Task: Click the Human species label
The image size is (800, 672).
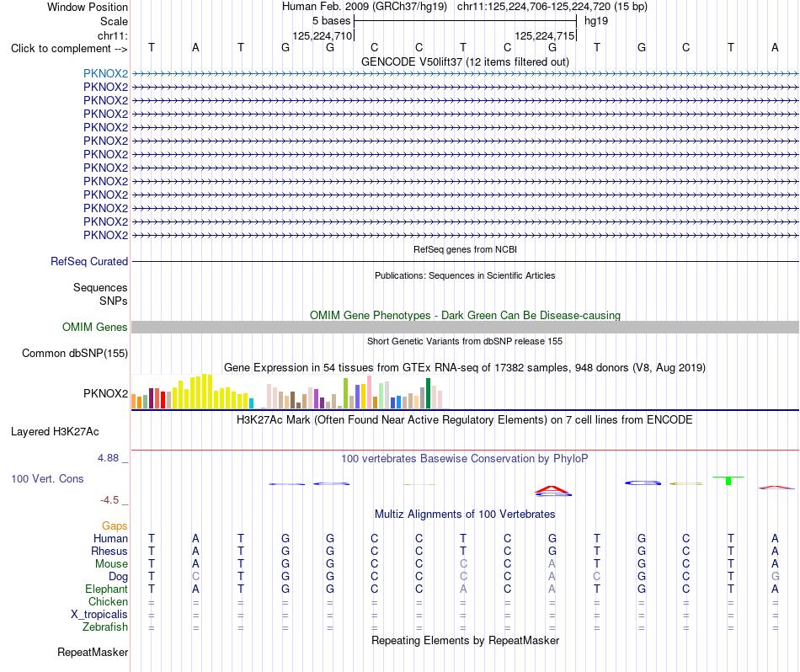Action: pyautogui.click(x=110, y=538)
